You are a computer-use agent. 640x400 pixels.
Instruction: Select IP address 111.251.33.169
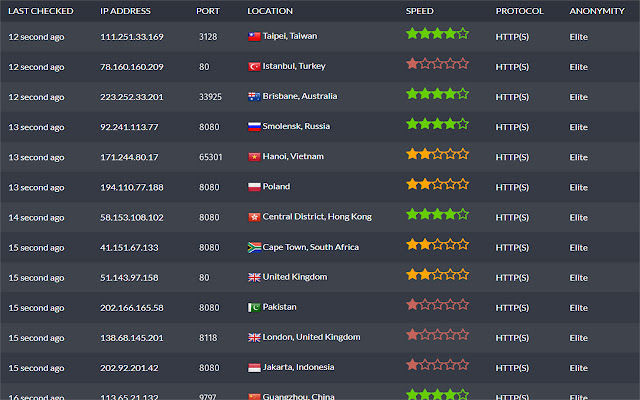[132, 37]
